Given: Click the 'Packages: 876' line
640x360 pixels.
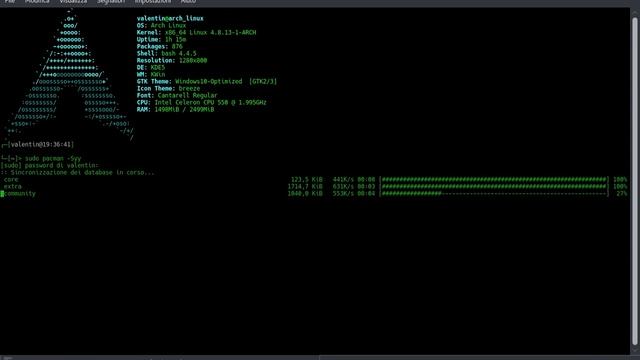Looking at the screenshot, I should click(x=160, y=47).
